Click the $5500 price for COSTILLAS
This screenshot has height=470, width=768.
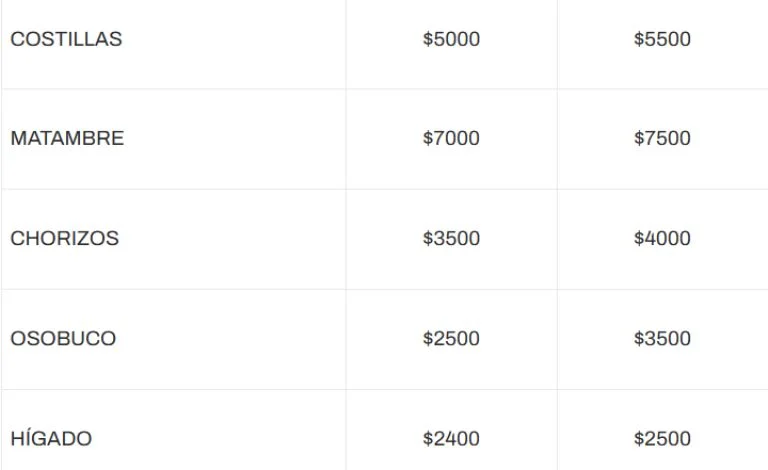662,39
